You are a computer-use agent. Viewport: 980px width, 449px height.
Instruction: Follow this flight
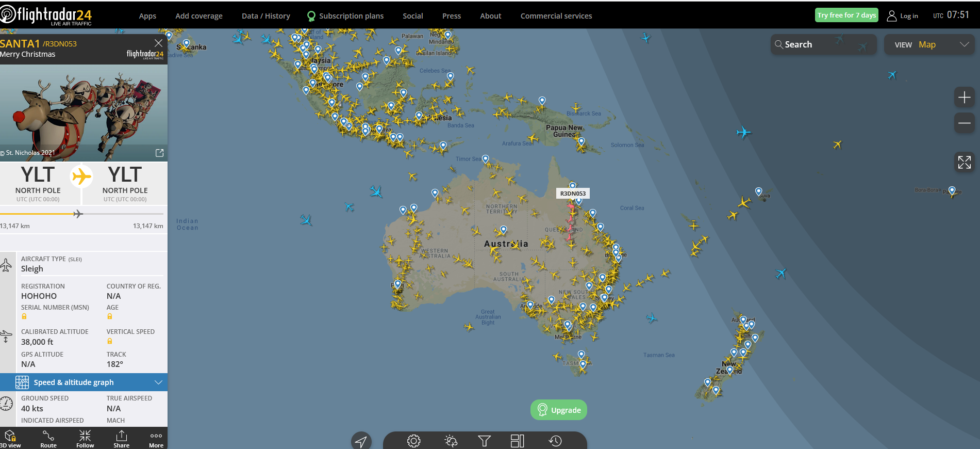point(85,439)
